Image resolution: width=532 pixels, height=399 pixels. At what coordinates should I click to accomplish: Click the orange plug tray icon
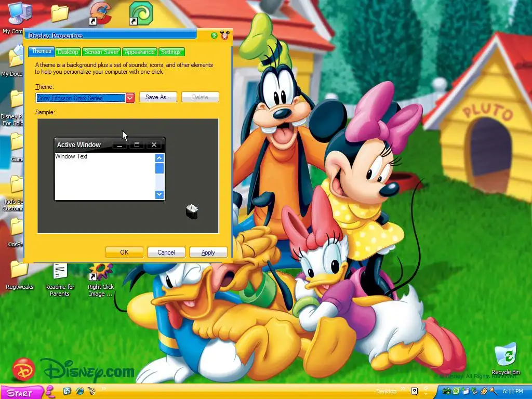(x=484, y=391)
